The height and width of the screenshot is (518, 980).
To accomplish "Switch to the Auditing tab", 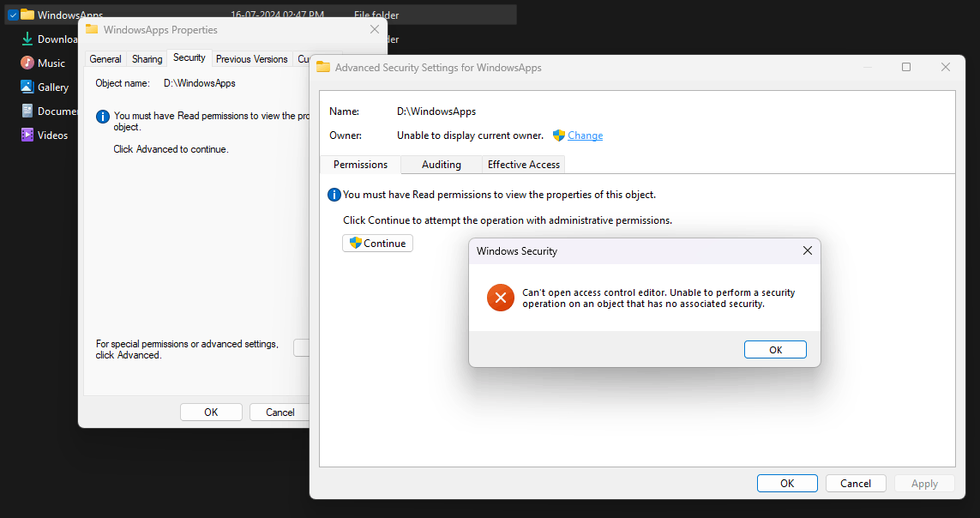I will point(442,165).
